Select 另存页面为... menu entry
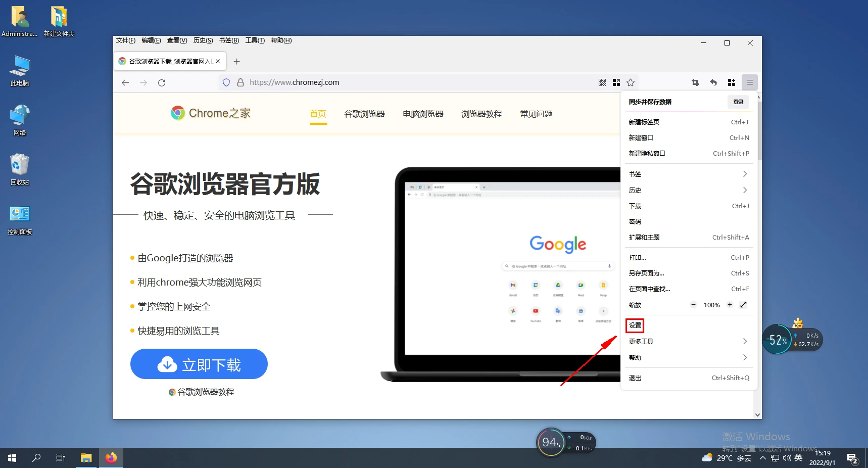 [689, 273]
